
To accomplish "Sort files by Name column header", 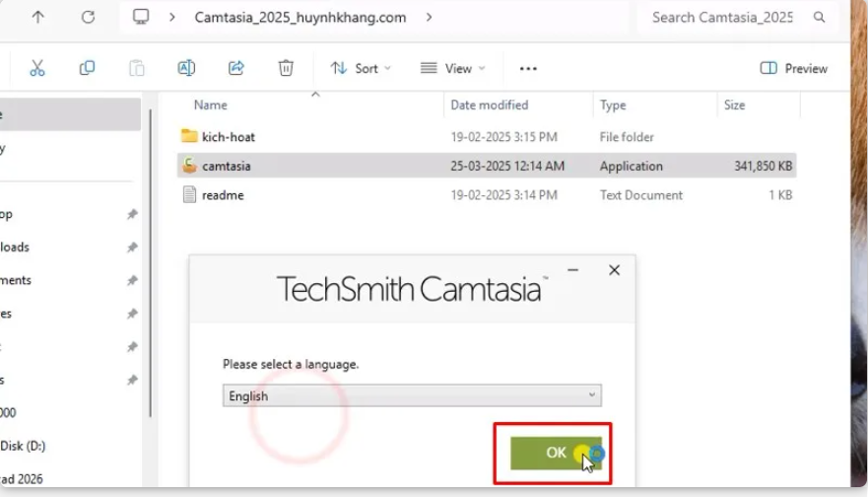I will [x=211, y=105].
